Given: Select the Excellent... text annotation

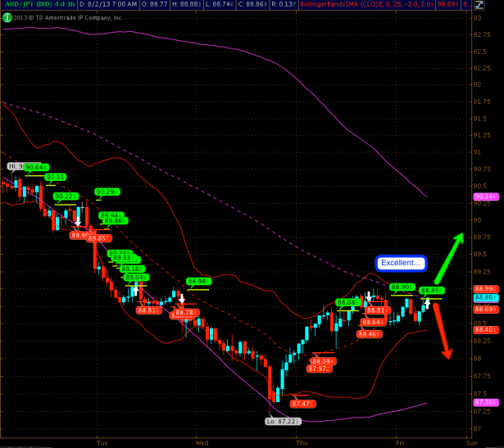Looking at the screenshot, I should click(x=402, y=263).
